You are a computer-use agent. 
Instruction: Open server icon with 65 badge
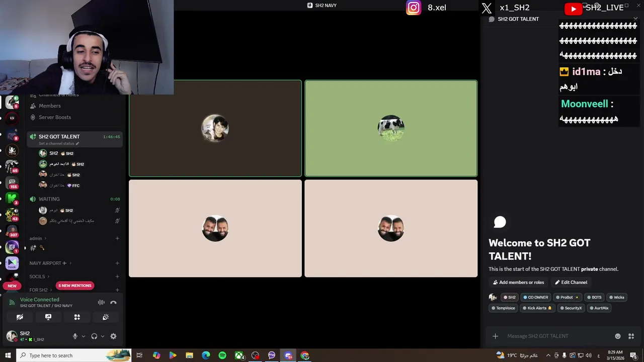[12, 166]
